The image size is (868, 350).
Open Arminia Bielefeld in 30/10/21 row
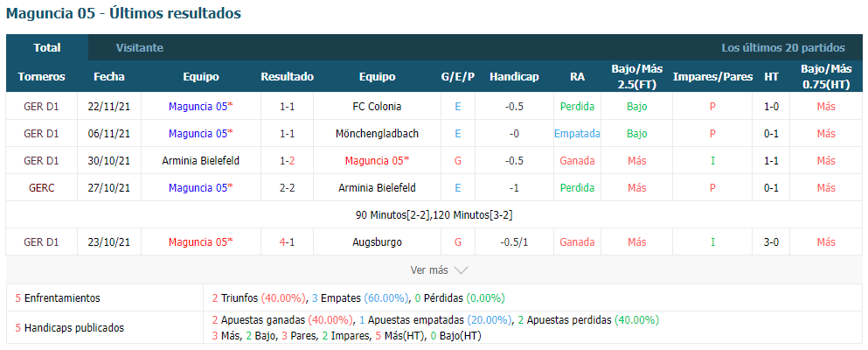point(201,161)
